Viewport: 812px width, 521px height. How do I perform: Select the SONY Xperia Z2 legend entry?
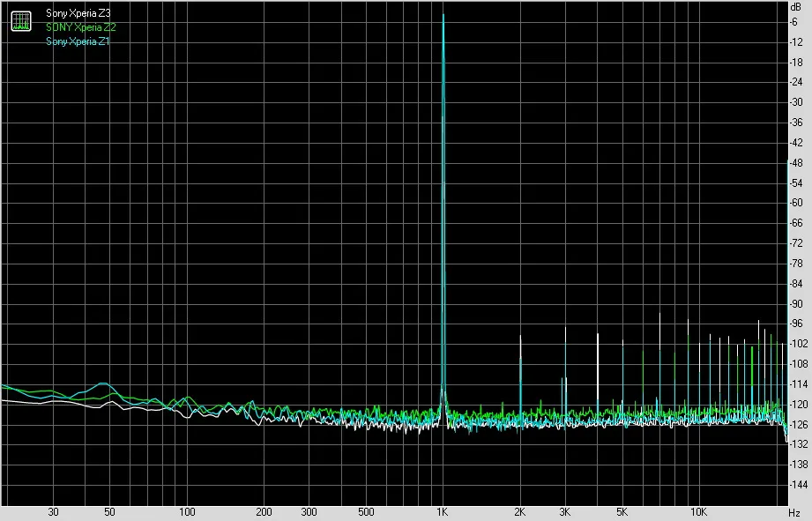81,27
